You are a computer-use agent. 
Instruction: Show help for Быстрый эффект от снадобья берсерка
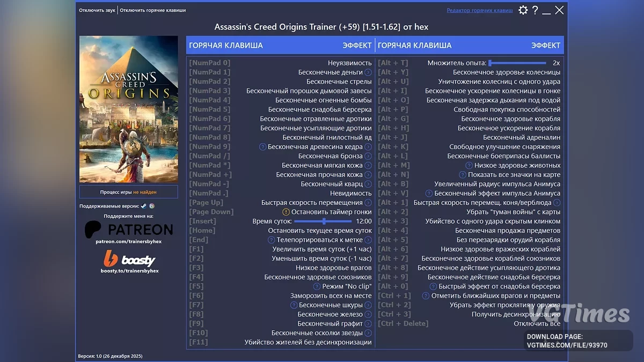point(434,286)
